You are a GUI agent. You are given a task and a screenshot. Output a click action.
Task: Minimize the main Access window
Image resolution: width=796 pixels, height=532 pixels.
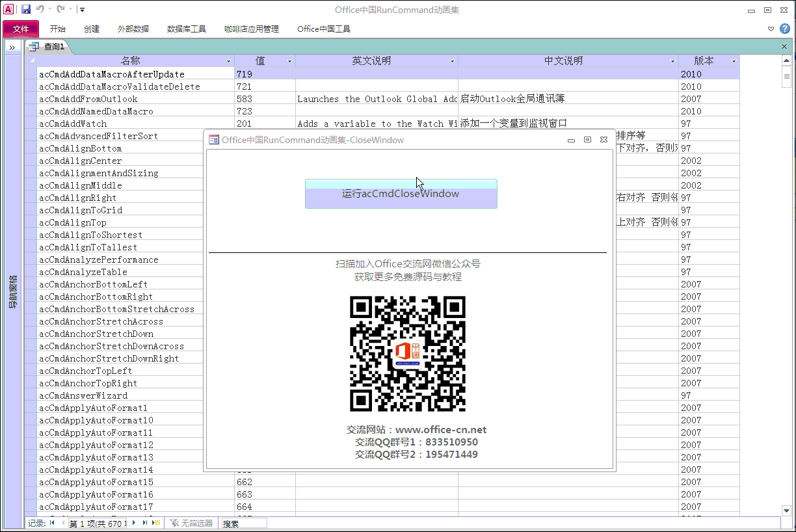tap(751, 10)
